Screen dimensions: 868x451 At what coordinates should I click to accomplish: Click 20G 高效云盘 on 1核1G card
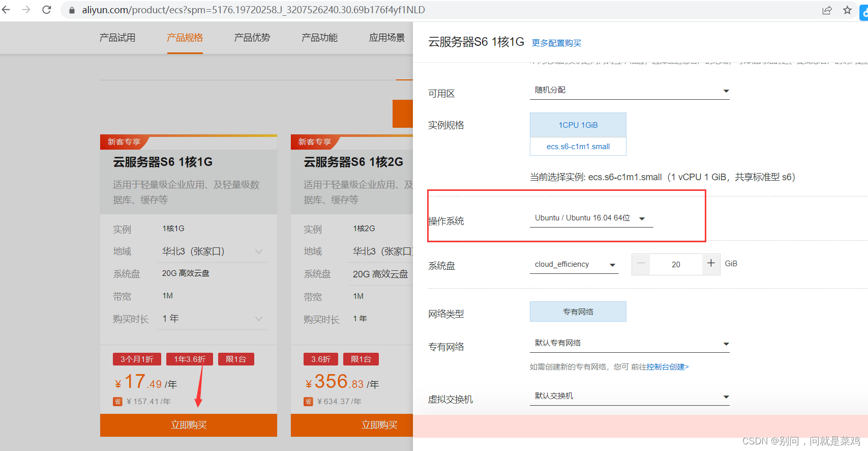pyautogui.click(x=186, y=273)
